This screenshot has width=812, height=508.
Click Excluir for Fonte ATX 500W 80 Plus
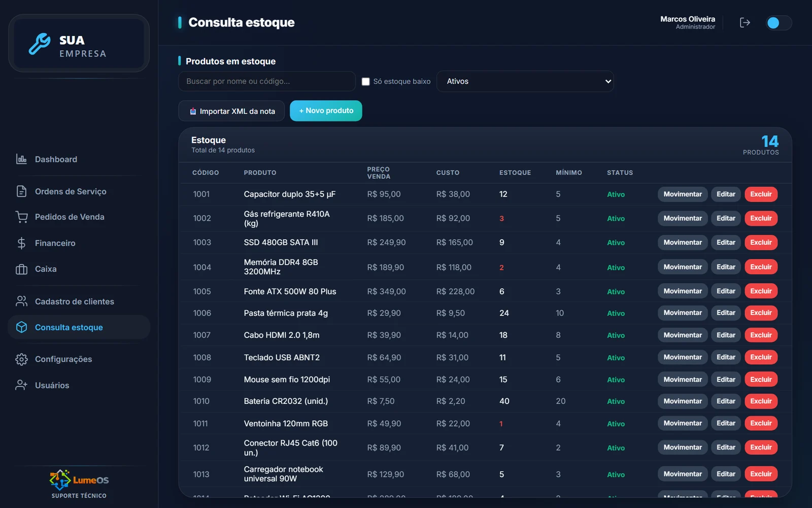(x=761, y=291)
